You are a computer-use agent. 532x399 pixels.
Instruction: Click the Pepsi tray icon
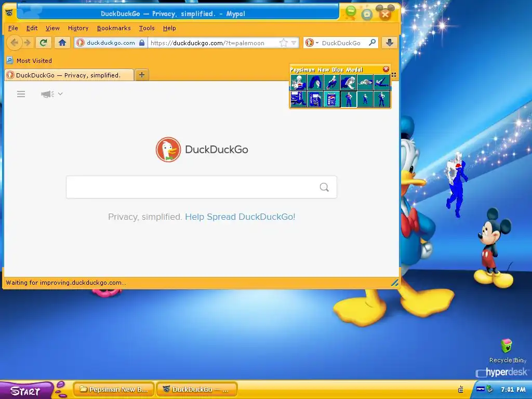(x=480, y=389)
